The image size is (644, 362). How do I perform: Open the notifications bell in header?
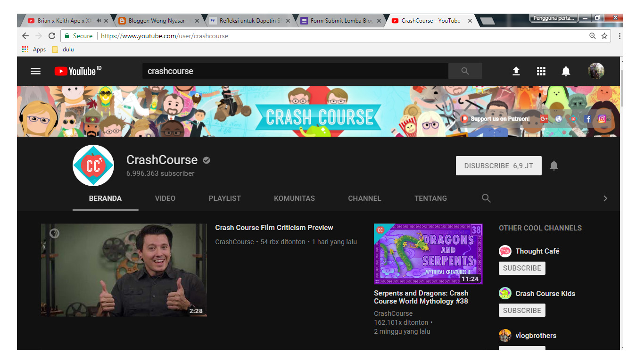tap(566, 71)
